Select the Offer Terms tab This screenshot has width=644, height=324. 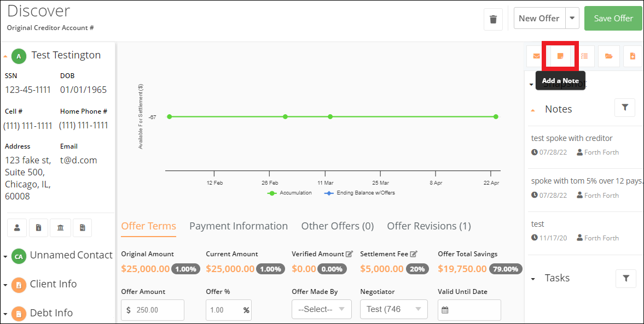pos(149,226)
